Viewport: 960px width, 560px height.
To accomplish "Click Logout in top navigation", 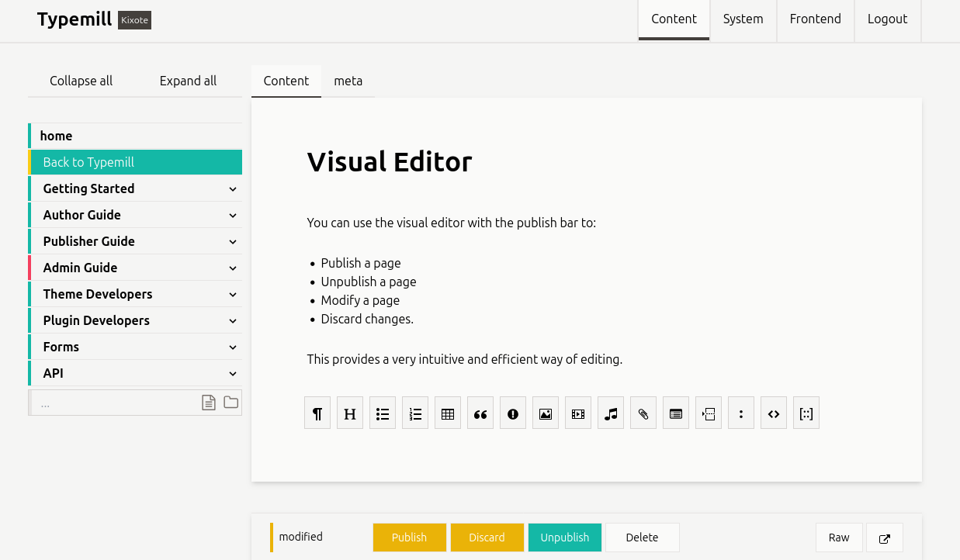I will click(887, 19).
